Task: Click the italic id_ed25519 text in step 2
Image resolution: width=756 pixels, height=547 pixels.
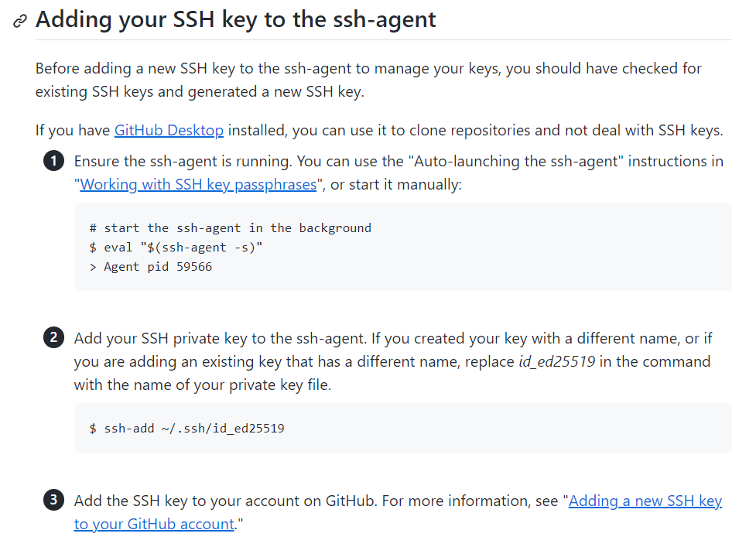Action: tap(557, 361)
